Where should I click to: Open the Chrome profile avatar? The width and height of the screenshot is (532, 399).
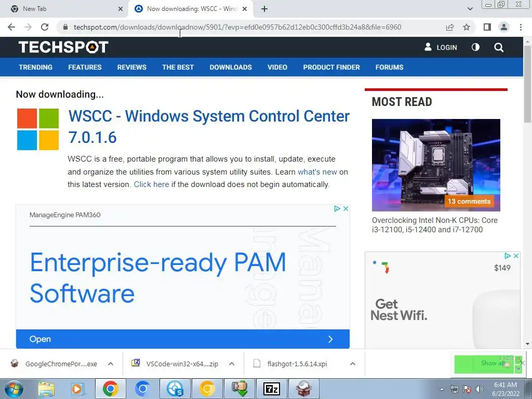[504, 27]
